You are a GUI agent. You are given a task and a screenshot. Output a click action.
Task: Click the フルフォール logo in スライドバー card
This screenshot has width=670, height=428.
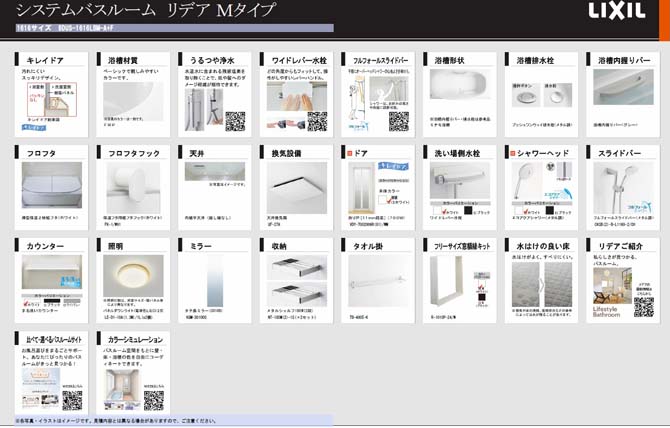pos(639,208)
